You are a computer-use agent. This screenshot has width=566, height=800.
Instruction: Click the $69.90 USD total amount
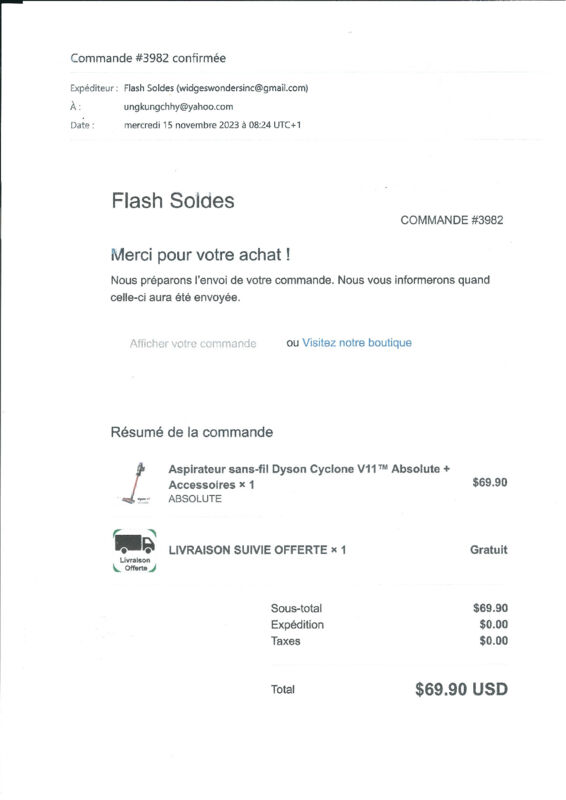[461, 689]
